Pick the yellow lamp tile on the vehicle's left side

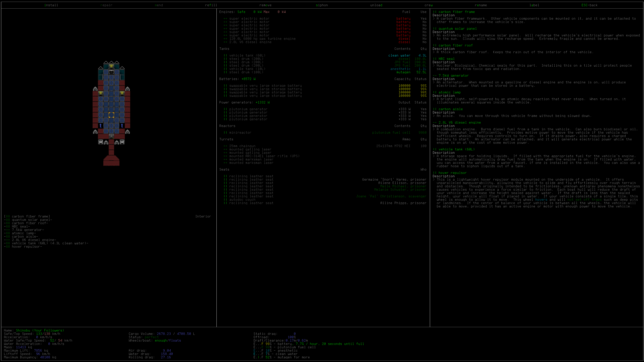[x=100, y=93]
